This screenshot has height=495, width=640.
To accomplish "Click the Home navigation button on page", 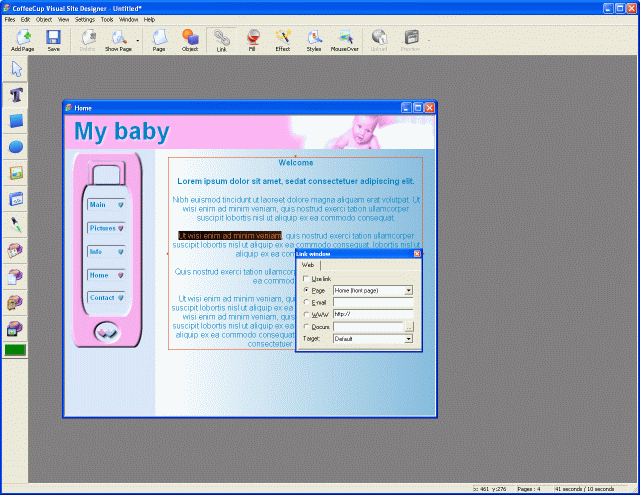I will [x=106, y=275].
